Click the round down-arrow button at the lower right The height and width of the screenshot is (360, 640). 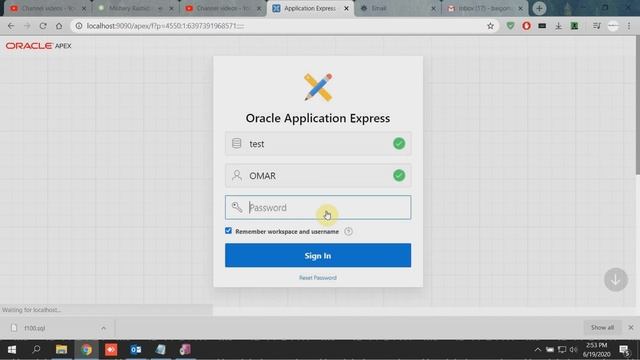coord(616,280)
